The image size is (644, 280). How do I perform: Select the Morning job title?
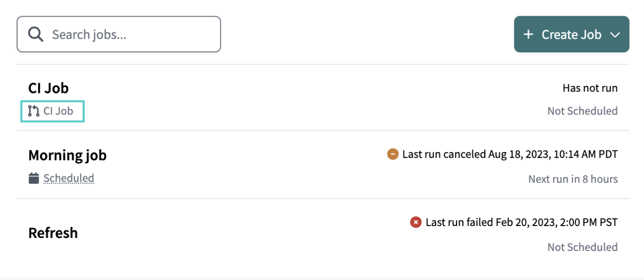(67, 155)
